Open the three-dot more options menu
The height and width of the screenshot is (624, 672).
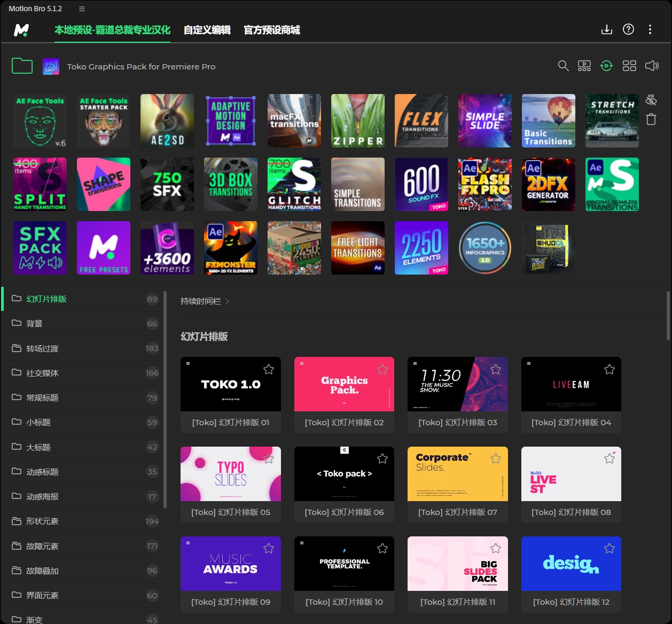coord(650,29)
